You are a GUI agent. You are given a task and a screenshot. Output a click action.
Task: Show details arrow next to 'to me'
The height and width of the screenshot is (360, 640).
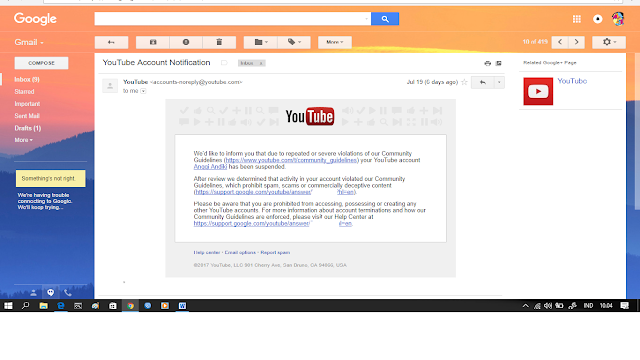[143, 91]
